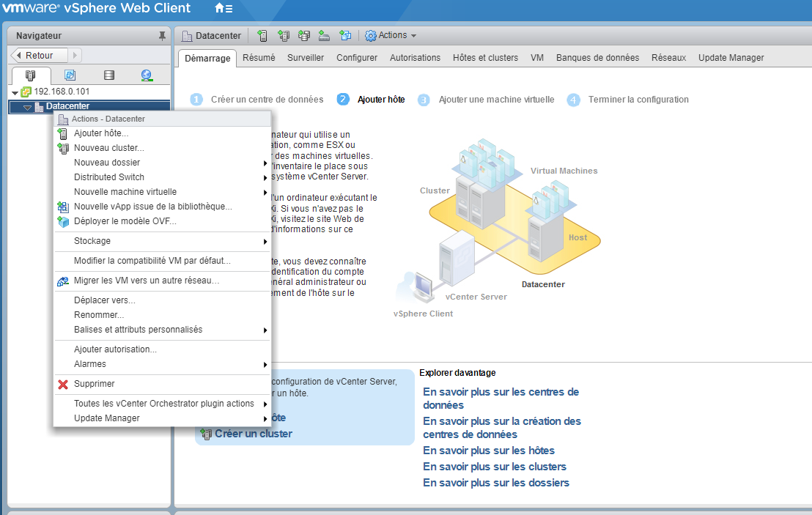Open the Autorisations tab
Viewport: 812px width, 515px height.
click(415, 57)
